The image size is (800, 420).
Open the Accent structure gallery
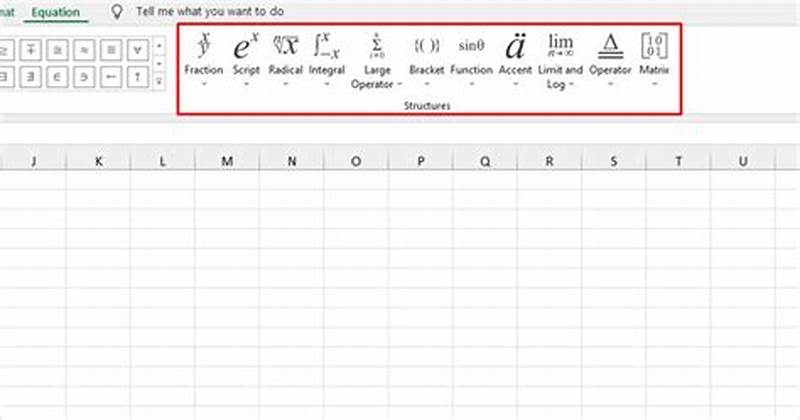click(x=515, y=59)
